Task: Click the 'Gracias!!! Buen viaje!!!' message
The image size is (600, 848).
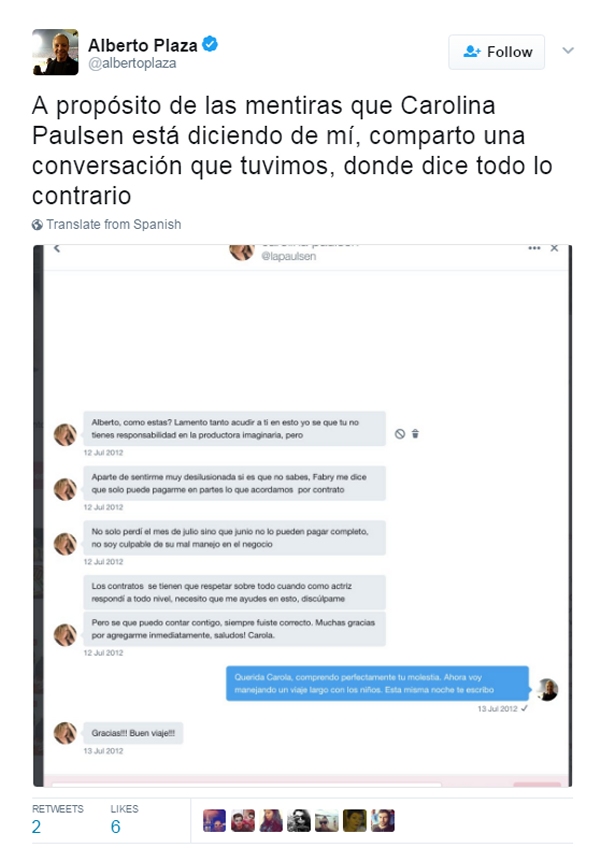Action: coord(133,733)
